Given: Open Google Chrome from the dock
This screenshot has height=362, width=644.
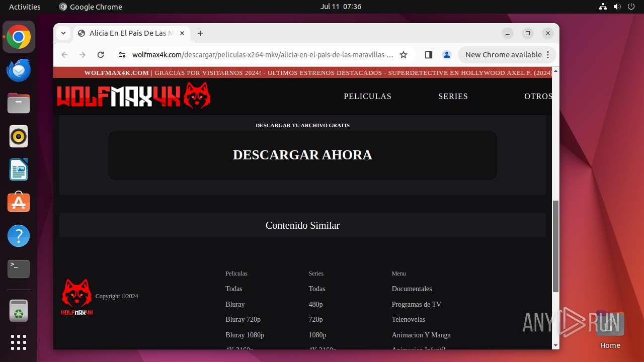Looking at the screenshot, I should (19, 37).
